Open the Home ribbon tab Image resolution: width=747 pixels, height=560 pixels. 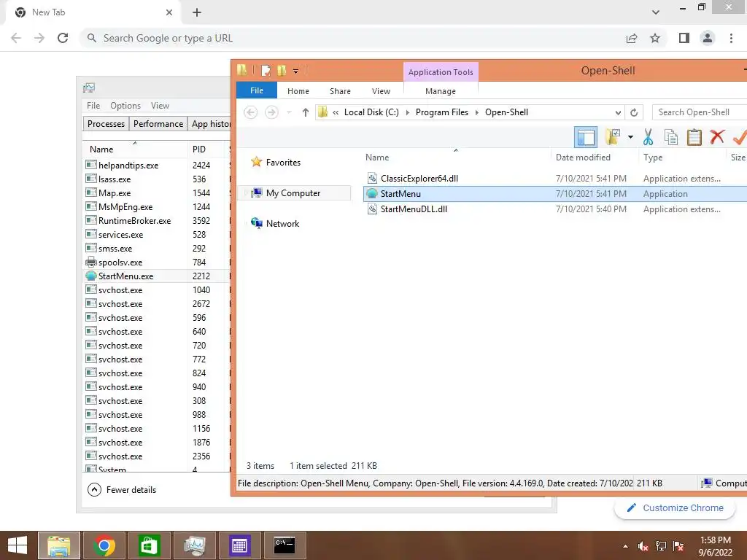[298, 91]
